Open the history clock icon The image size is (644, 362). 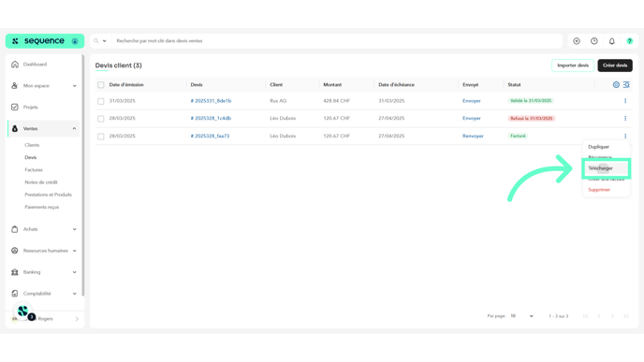tap(594, 41)
